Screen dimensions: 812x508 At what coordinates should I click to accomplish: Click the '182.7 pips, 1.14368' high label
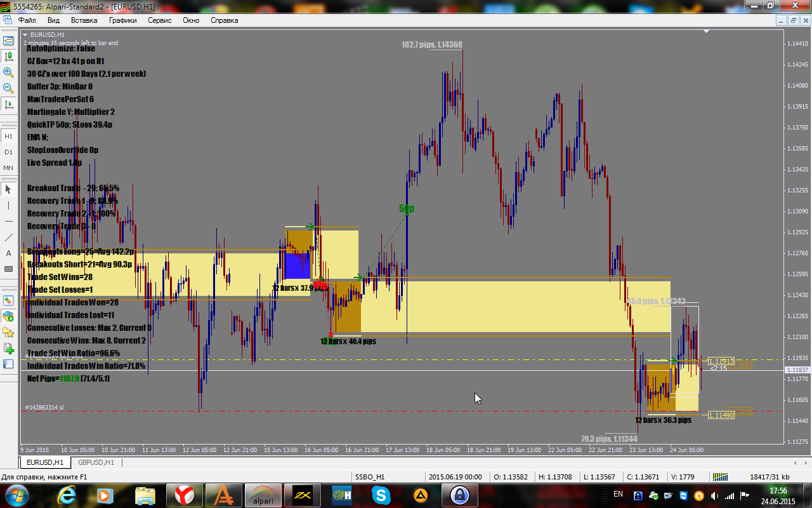[x=432, y=44]
